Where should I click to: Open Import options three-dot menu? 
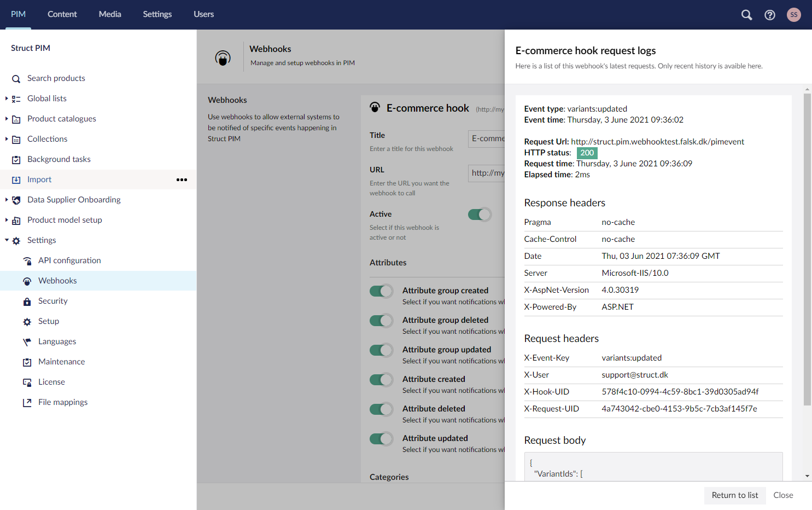coord(182,179)
